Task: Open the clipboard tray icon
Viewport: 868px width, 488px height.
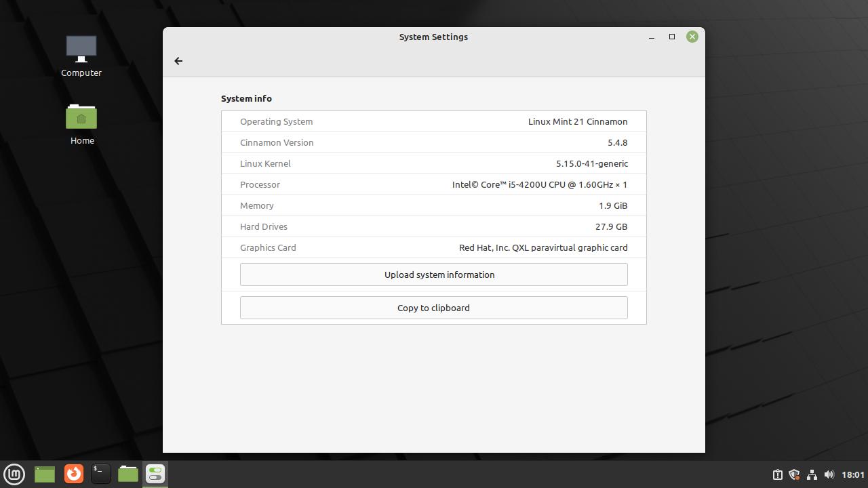Action: [x=778, y=474]
